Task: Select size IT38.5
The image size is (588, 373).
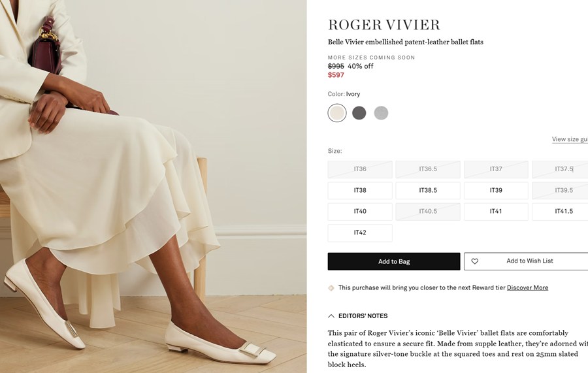Action: pyautogui.click(x=428, y=191)
